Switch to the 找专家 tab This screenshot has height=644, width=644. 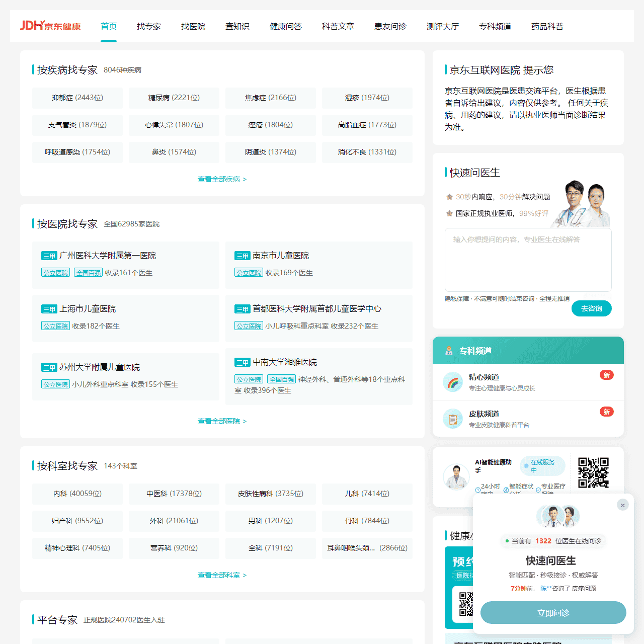(148, 26)
